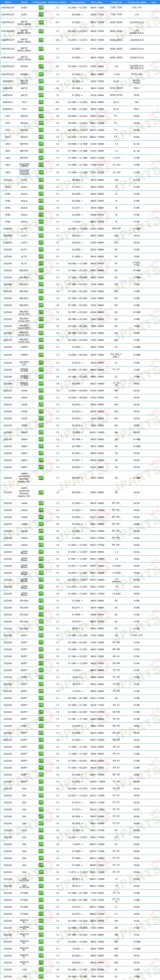The image size is (160, 980).
Task: Click the 100kW / 136KM power cell
Action: click(97, 781)
